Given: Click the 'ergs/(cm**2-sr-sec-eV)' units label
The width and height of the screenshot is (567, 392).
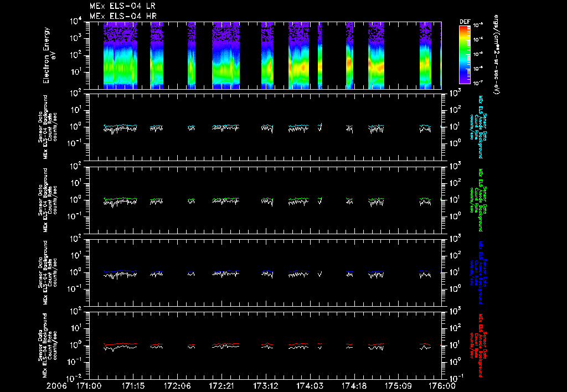Looking at the screenshot, I should (496, 55).
